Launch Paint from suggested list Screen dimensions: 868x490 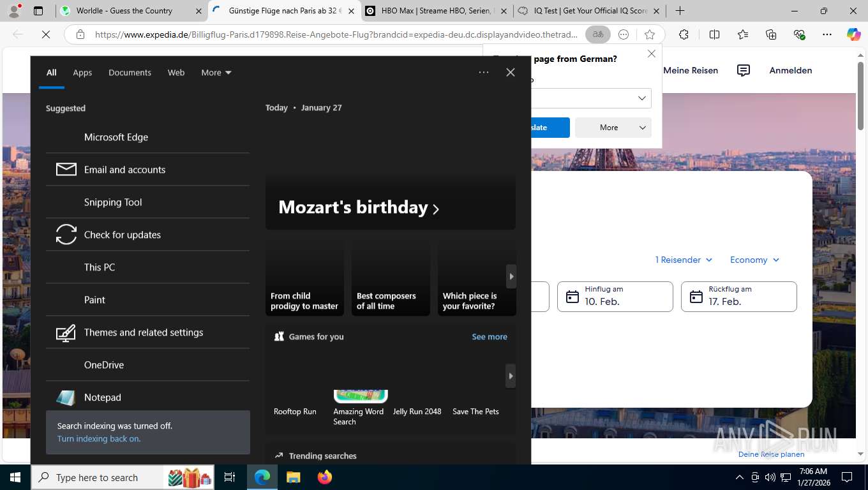coord(147,300)
